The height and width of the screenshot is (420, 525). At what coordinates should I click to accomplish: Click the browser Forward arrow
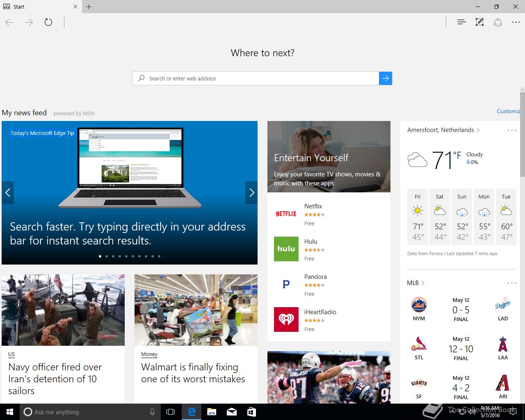click(29, 22)
